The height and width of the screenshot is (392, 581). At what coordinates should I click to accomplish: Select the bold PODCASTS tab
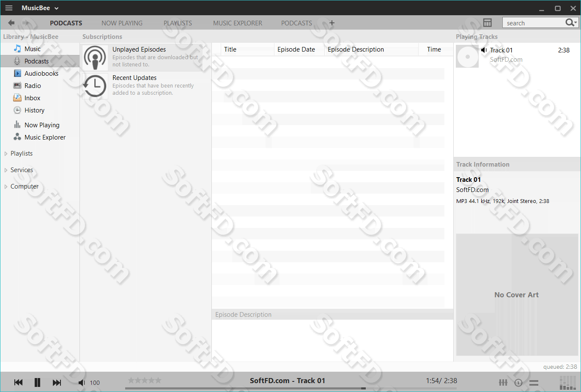tap(66, 23)
